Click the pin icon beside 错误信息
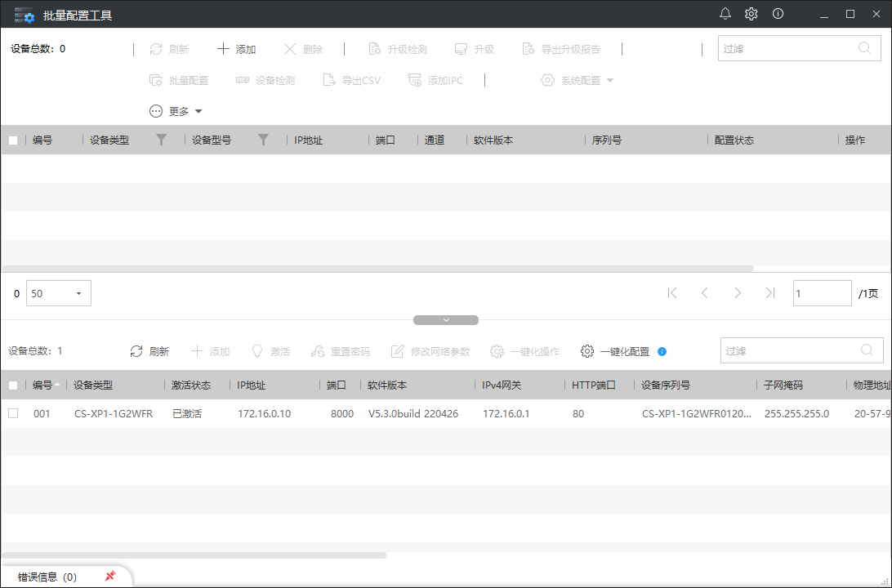This screenshot has width=892, height=588. coord(110,577)
